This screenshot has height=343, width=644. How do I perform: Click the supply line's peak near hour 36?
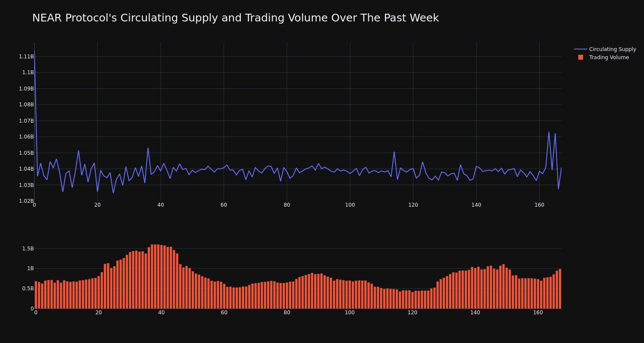[x=148, y=148]
